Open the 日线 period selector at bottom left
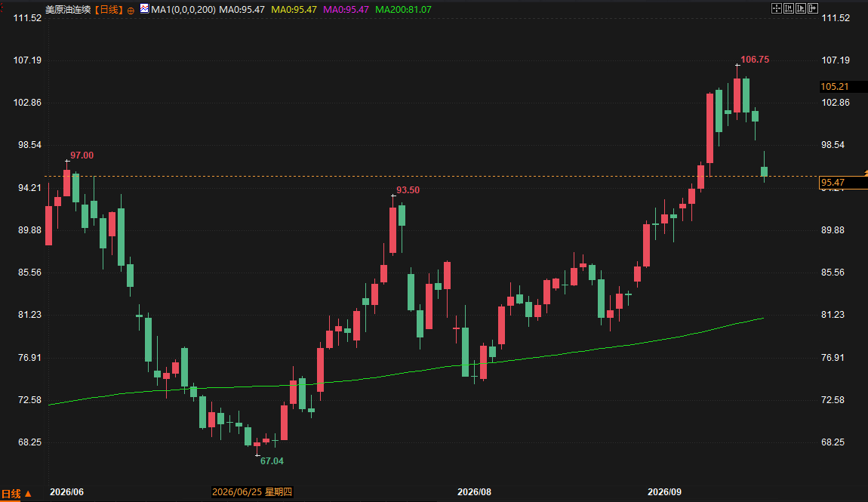868x502 pixels. pos(17,494)
